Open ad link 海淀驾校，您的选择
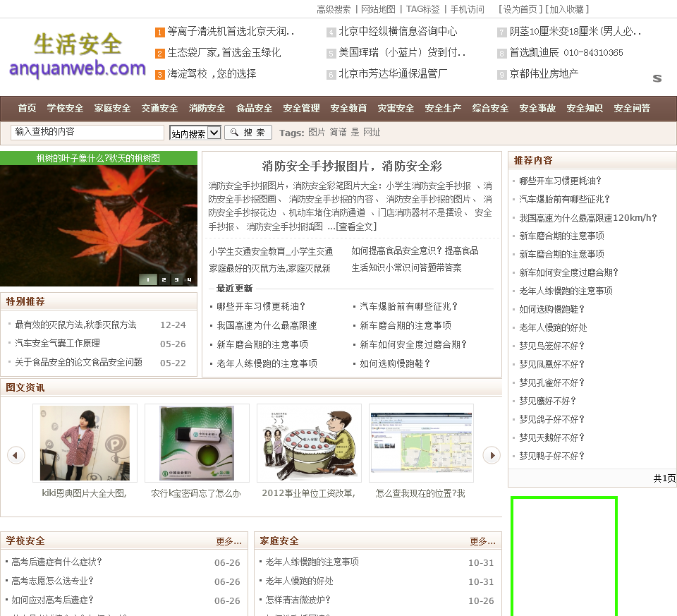 pyautogui.click(x=212, y=74)
